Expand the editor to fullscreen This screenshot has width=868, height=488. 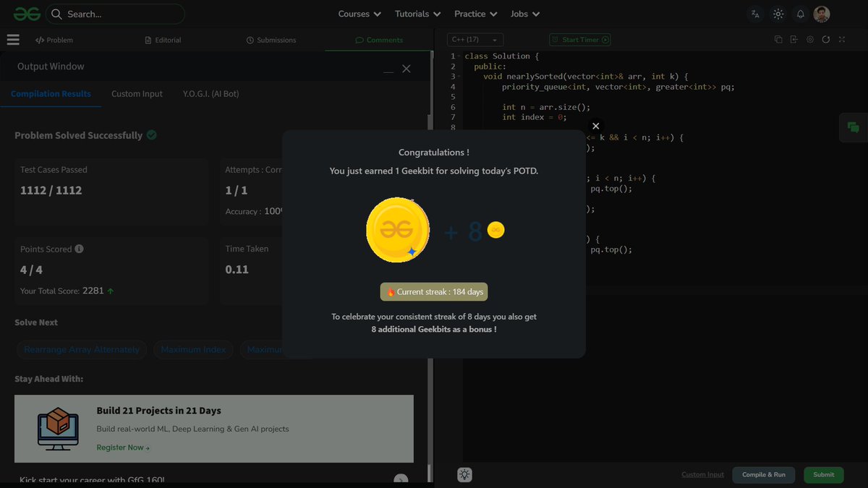pyautogui.click(x=842, y=40)
